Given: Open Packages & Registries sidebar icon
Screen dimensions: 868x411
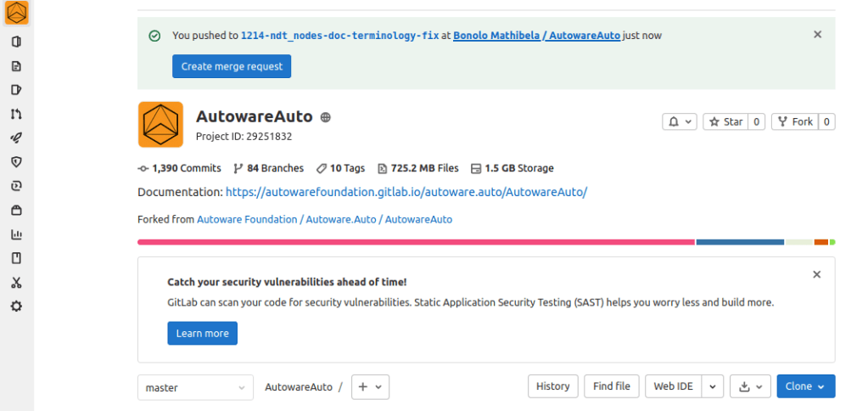Looking at the screenshot, I should click(x=16, y=211).
